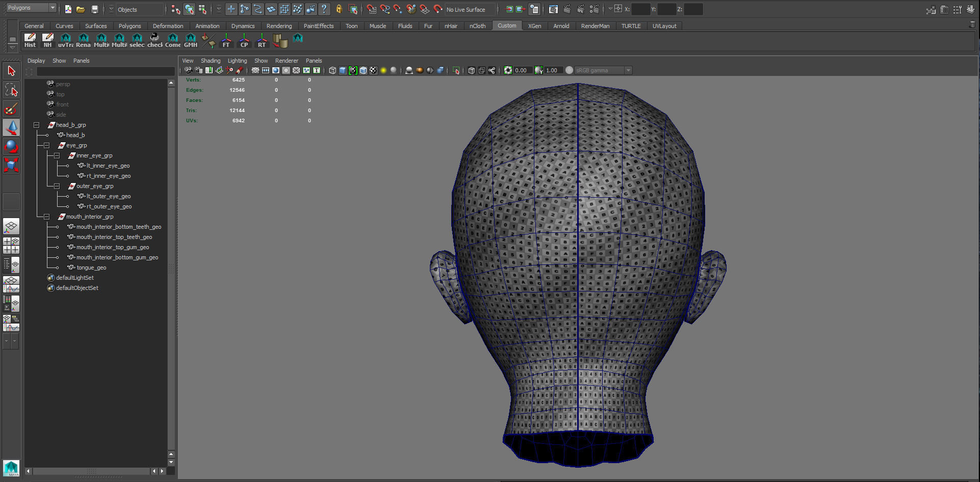The height and width of the screenshot is (482, 980).
Task: Click the RT shelf button
Action: point(262,40)
